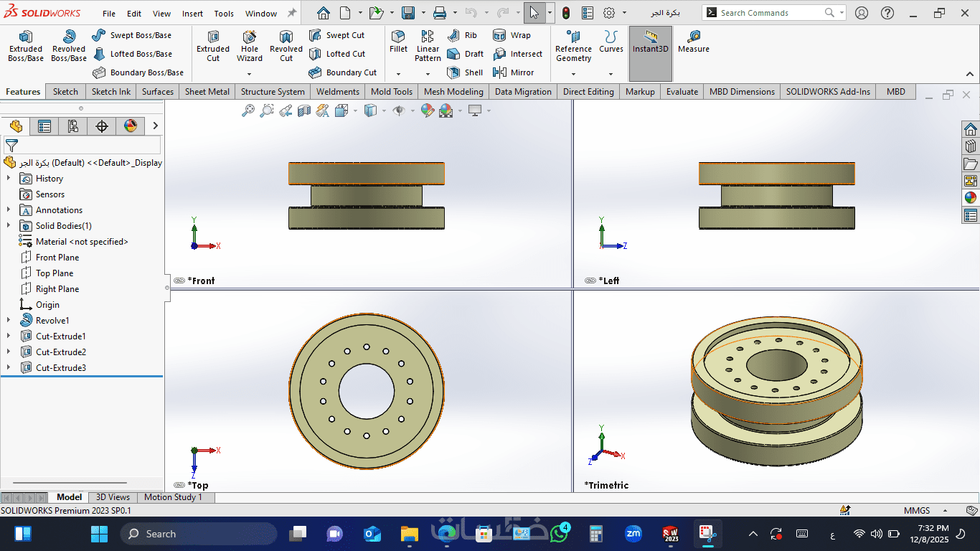Select the Extruded Cut tool
Image resolution: width=980 pixels, height=551 pixels.
[x=213, y=46]
